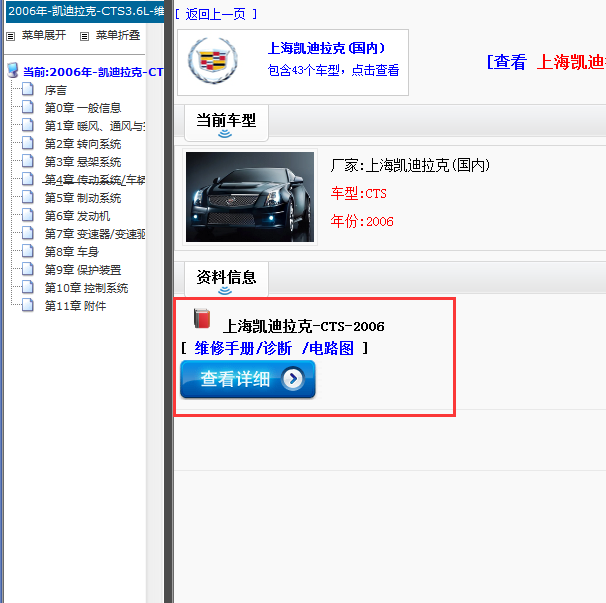Click the page icon next to 第2章 转向系统
The image size is (606, 603).
(x=27, y=143)
